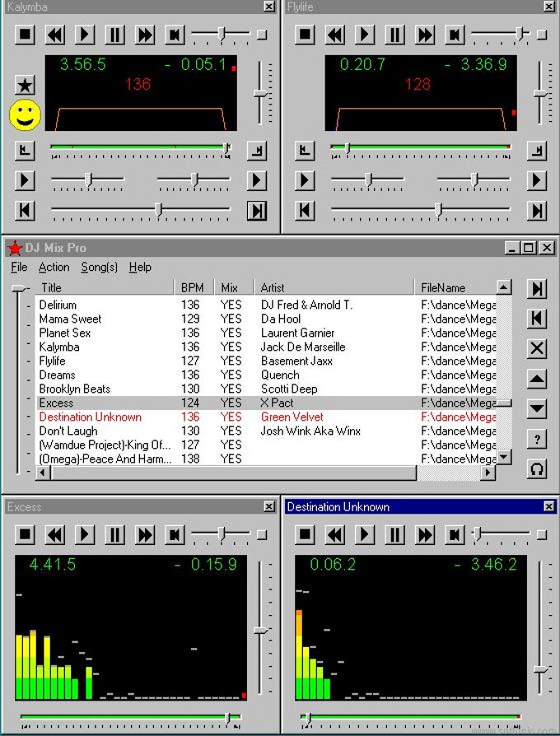Pause the Flylife player
The image size is (560, 736).
click(x=395, y=35)
